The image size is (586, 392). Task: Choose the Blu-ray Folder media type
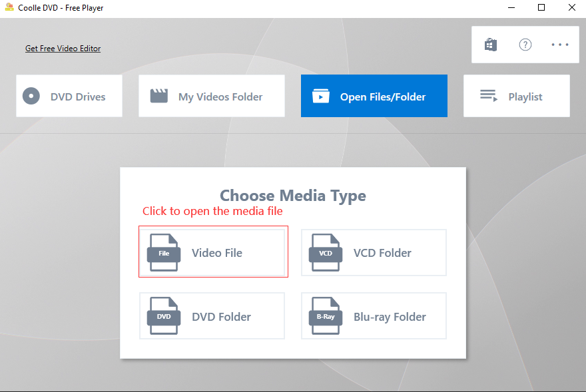[390, 317]
